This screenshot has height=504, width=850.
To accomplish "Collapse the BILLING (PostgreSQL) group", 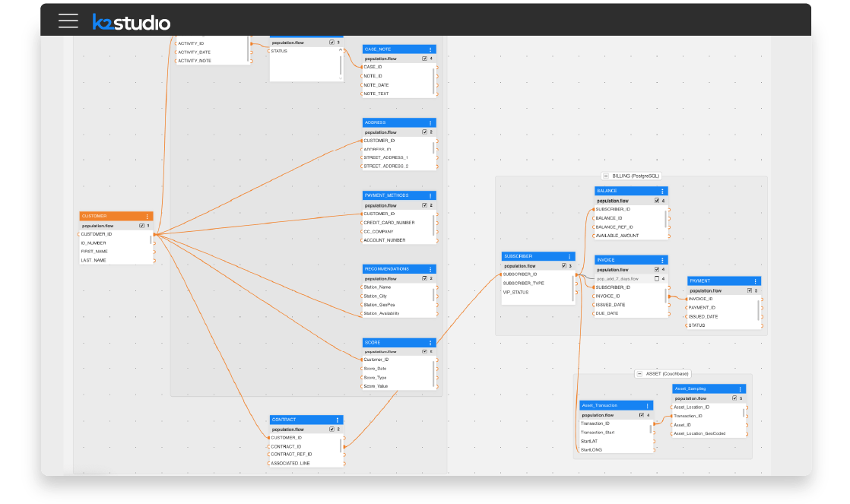I will [605, 176].
